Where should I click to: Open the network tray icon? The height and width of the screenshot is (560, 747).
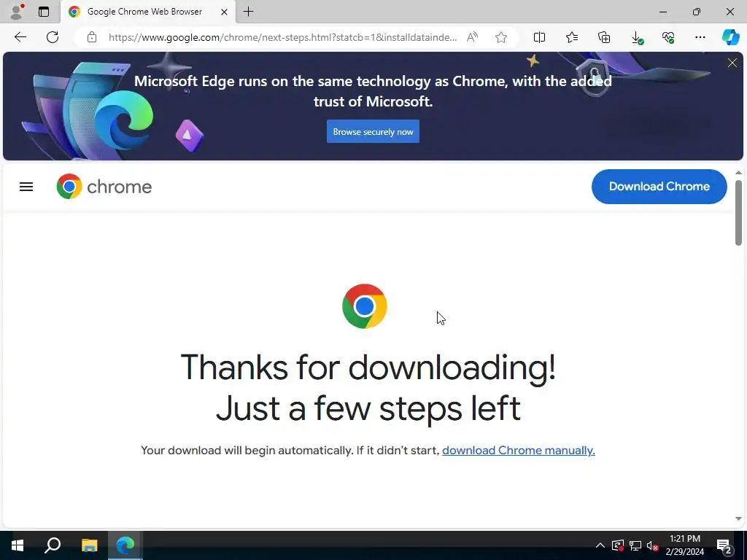coord(635,545)
